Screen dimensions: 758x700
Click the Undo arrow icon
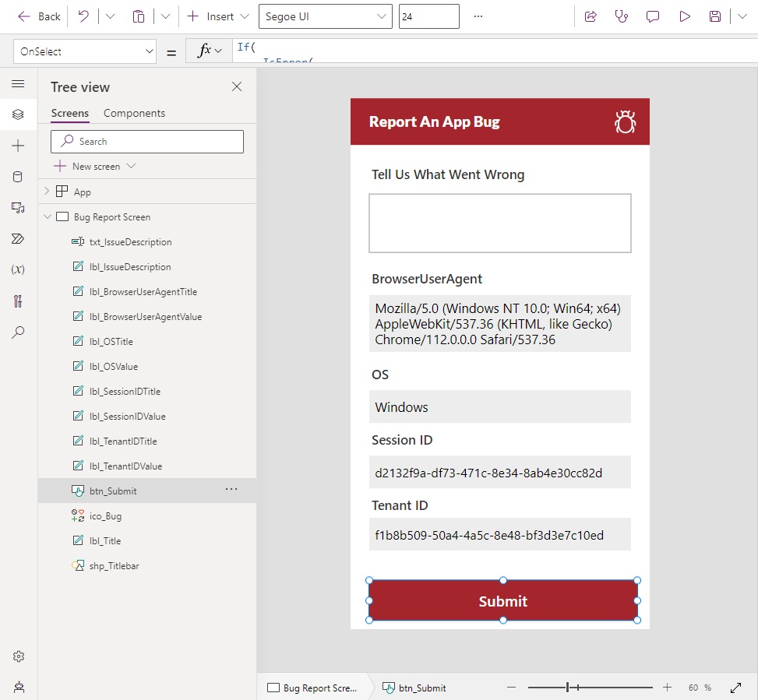click(83, 16)
